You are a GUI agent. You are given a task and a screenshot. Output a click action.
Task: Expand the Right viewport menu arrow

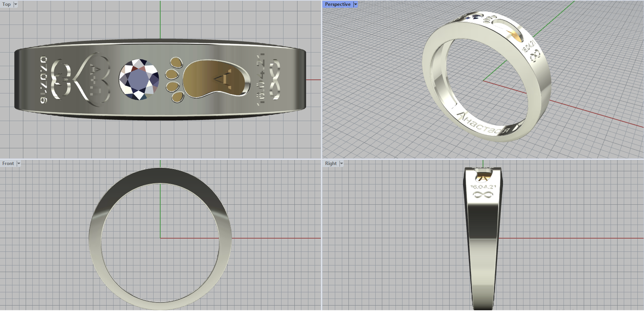(341, 164)
